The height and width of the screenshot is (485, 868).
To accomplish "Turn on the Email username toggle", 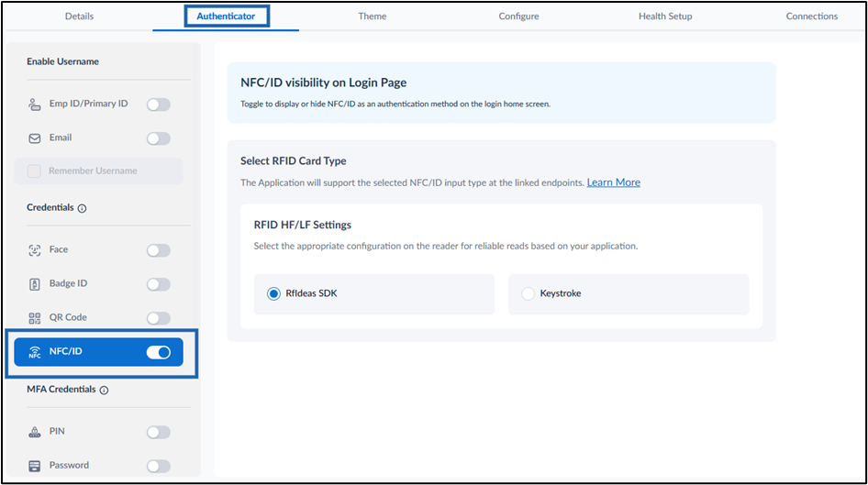I will tap(159, 138).
